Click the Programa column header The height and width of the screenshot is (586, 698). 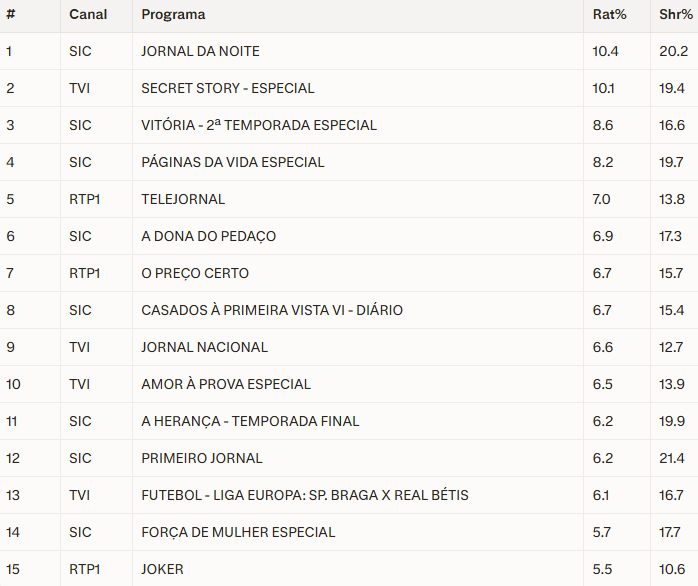[x=173, y=14]
